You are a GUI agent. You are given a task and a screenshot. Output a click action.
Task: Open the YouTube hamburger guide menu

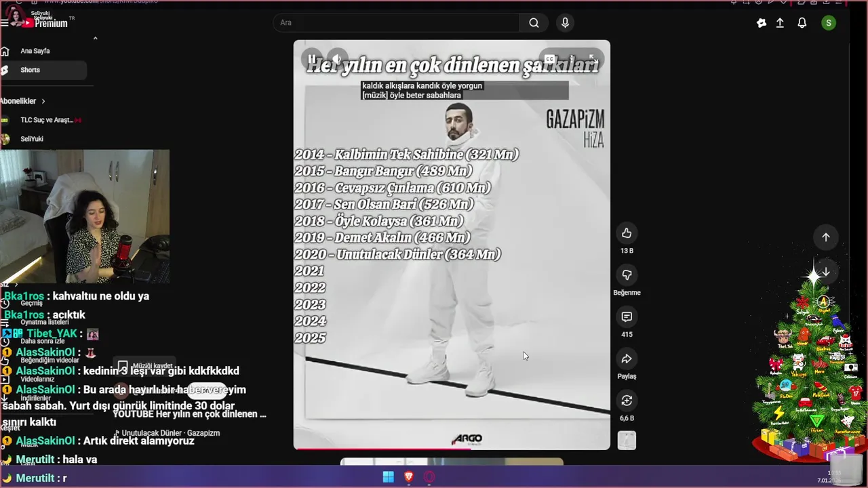(x=5, y=22)
